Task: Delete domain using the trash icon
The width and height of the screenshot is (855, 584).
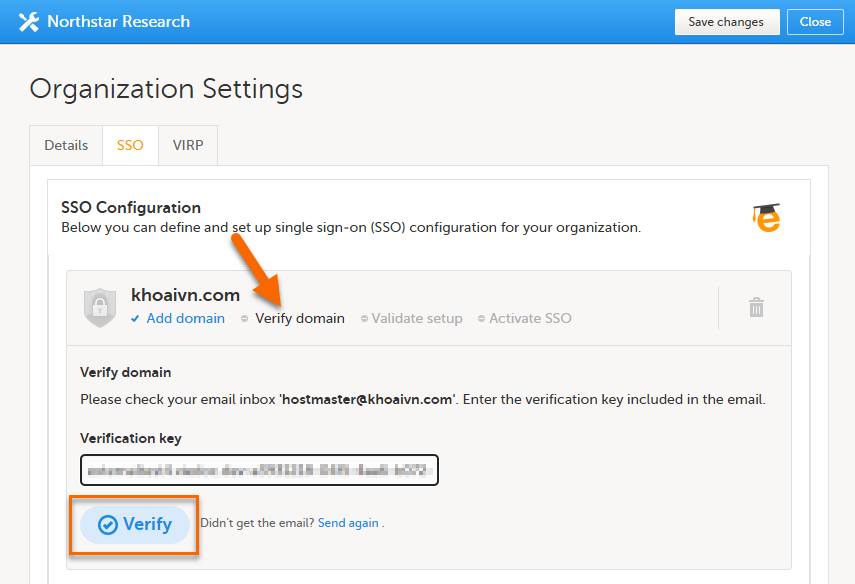Action: (x=757, y=307)
